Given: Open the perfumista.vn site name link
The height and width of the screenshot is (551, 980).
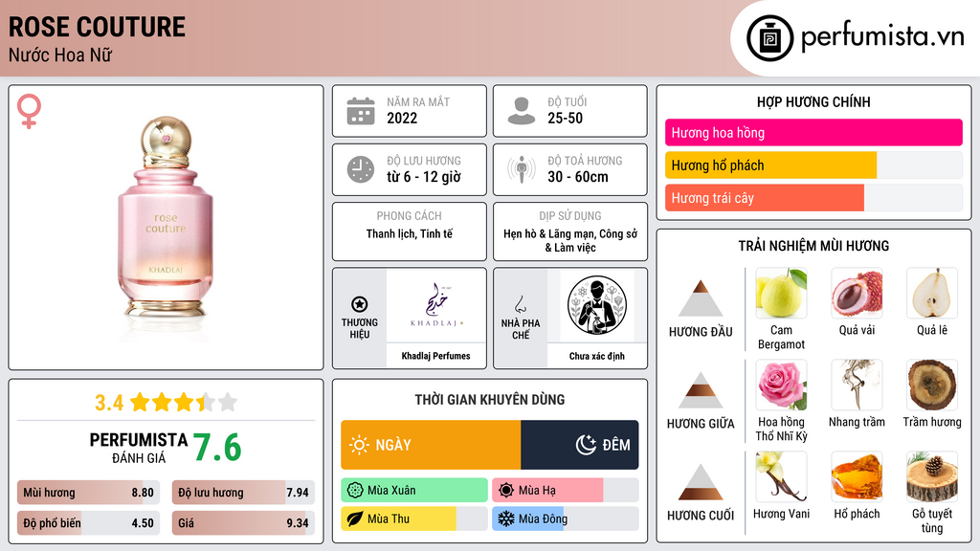Looking at the screenshot, I should (882, 37).
